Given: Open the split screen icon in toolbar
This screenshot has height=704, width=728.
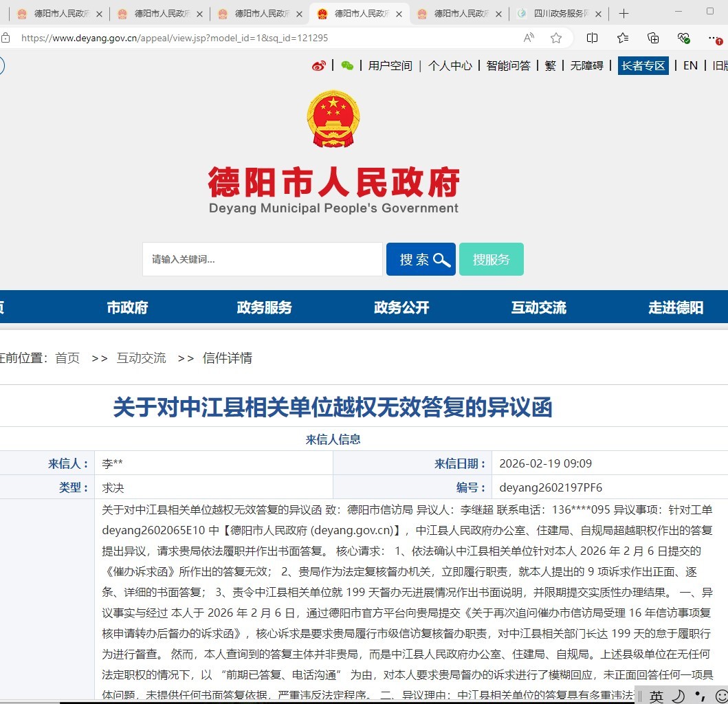Looking at the screenshot, I should pyautogui.click(x=592, y=38).
